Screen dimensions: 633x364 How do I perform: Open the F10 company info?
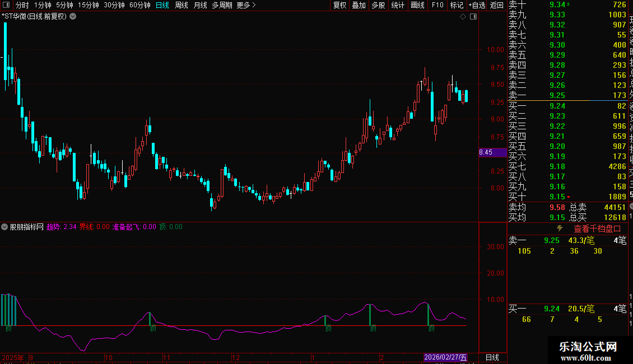tap(437, 5)
